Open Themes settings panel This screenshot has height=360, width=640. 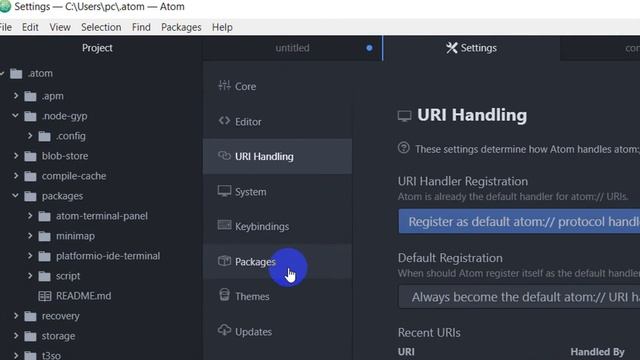(x=278, y=296)
